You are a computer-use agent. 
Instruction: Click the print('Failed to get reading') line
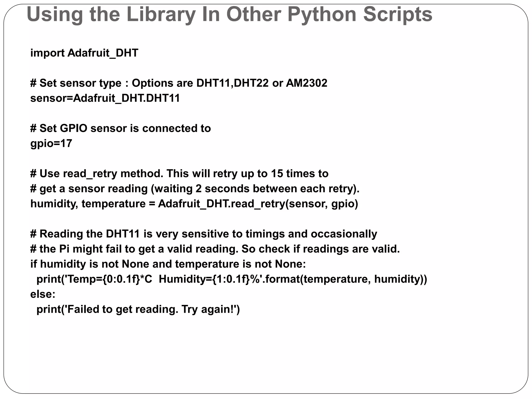(x=138, y=309)
